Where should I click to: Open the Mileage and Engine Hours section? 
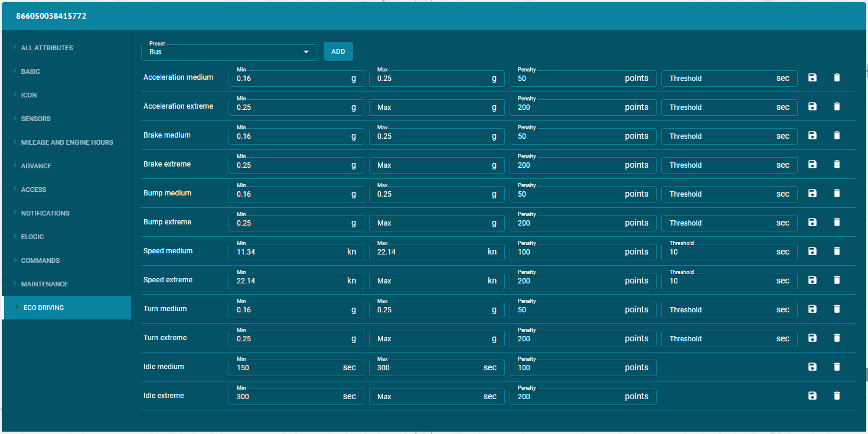click(66, 142)
